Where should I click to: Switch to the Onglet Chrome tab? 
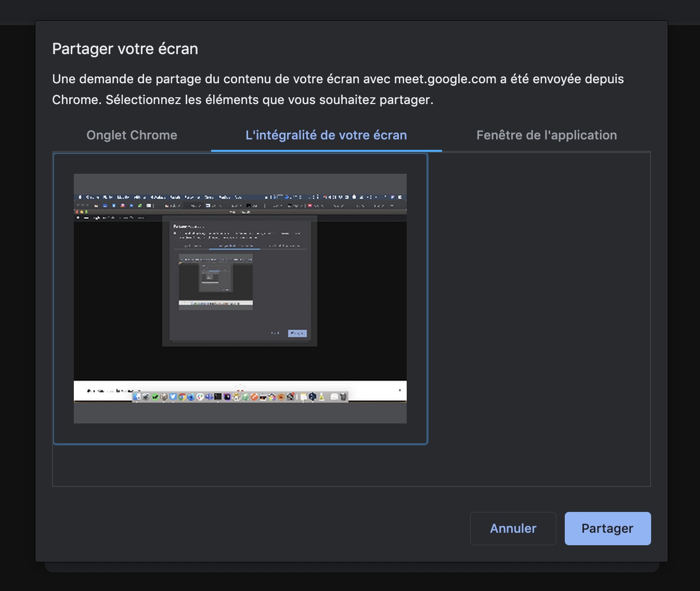pyautogui.click(x=132, y=135)
